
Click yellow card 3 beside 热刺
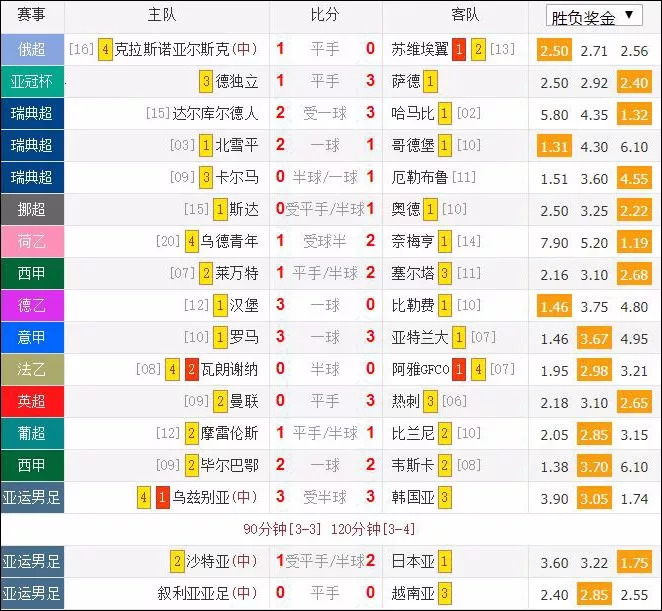click(430, 402)
